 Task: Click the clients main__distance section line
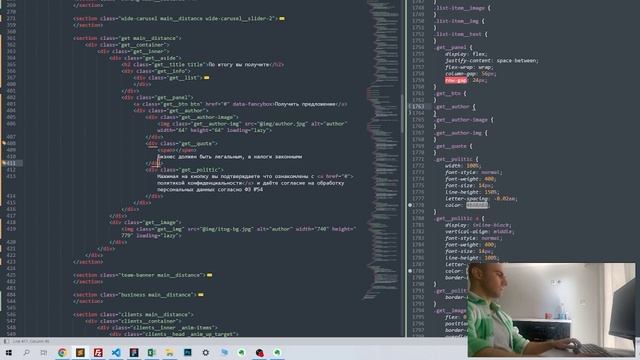coord(133,315)
